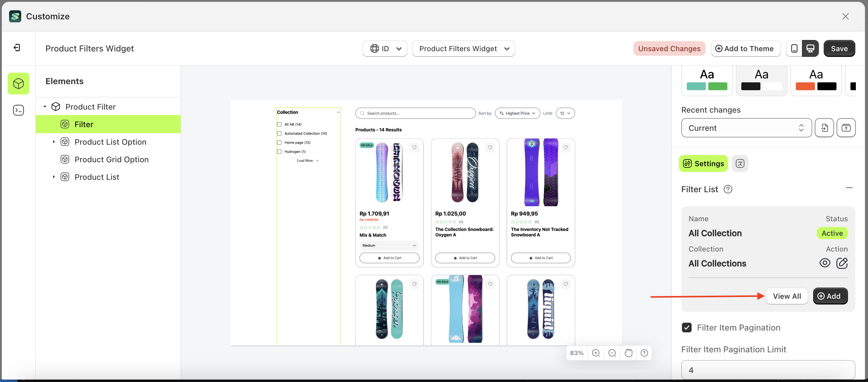This screenshot has width=868, height=382.
Task: Open the Settings tab in right panel
Action: coord(703,163)
